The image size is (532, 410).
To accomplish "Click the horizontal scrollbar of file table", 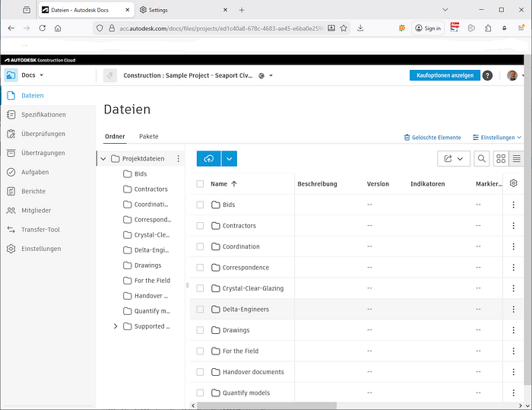I will [267, 405].
